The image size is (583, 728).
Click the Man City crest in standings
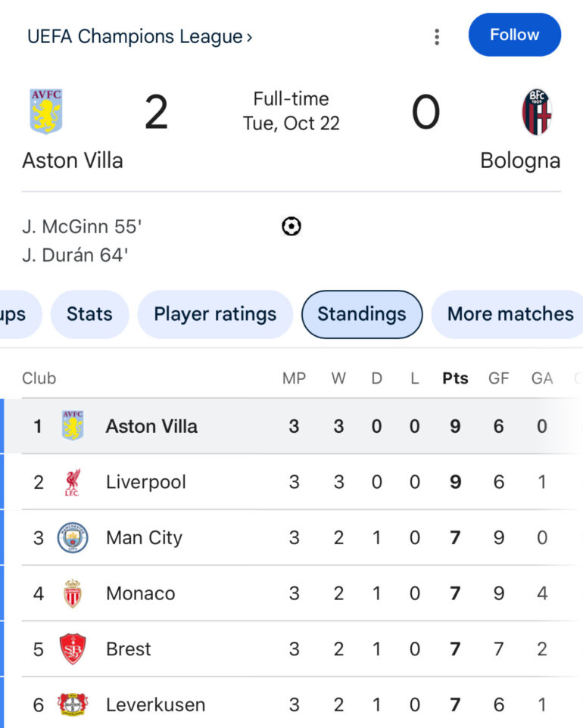point(73,538)
